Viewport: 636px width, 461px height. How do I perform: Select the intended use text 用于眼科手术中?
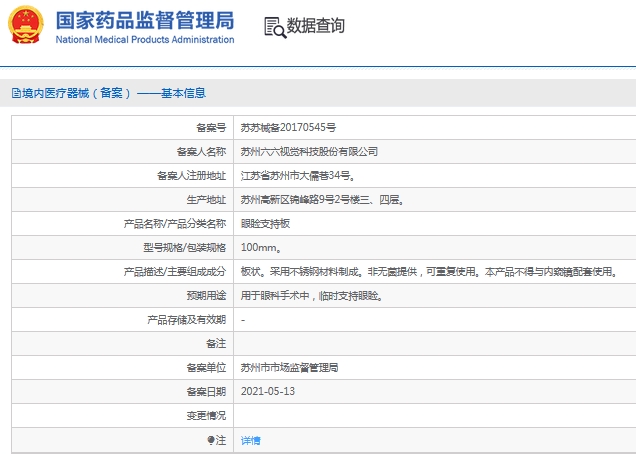[x=312, y=296]
